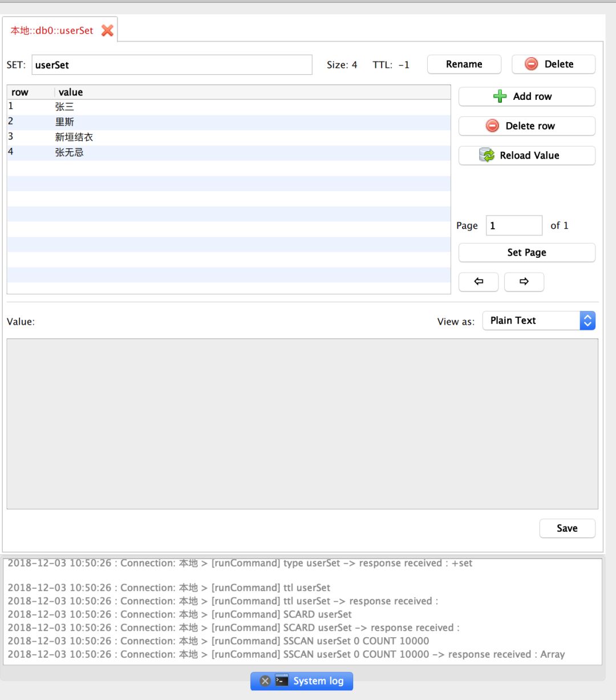Select row 3 with value 新垣结衣
The height and width of the screenshot is (700, 616).
click(74, 137)
